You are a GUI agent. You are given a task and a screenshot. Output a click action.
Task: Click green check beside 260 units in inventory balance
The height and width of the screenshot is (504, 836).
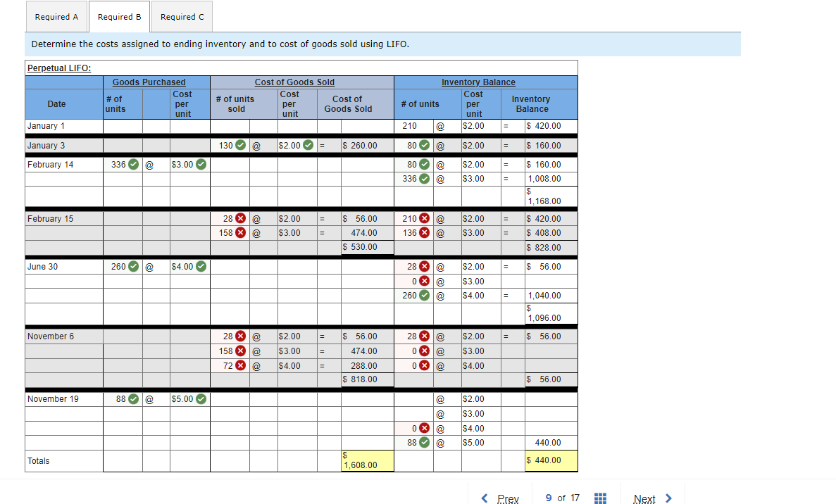tap(425, 295)
